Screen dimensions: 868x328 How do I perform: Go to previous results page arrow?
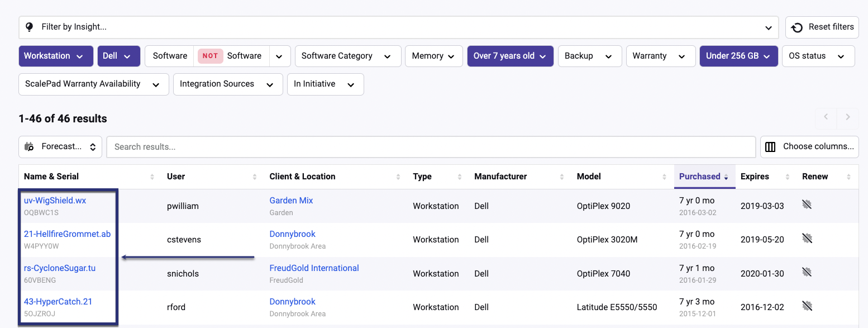tap(826, 117)
